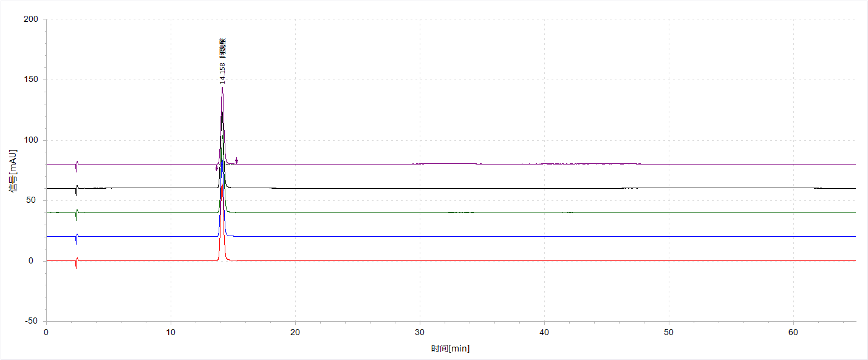Click the 10 tick on time axis
This screenshot has height=360, width=868.
tap(171, 333)
